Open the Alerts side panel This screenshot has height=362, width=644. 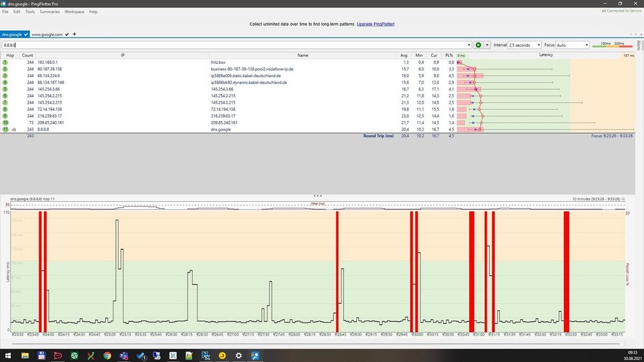click(x=639, y=45)
